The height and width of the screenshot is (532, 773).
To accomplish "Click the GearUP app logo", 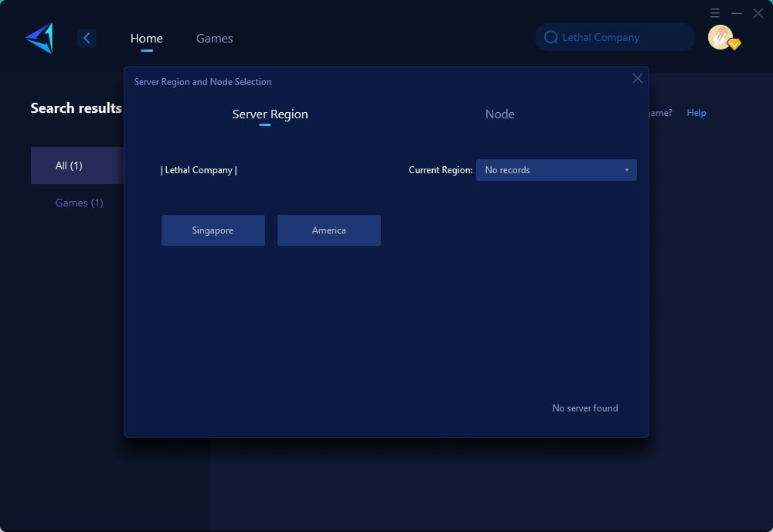I will point(39,38).
